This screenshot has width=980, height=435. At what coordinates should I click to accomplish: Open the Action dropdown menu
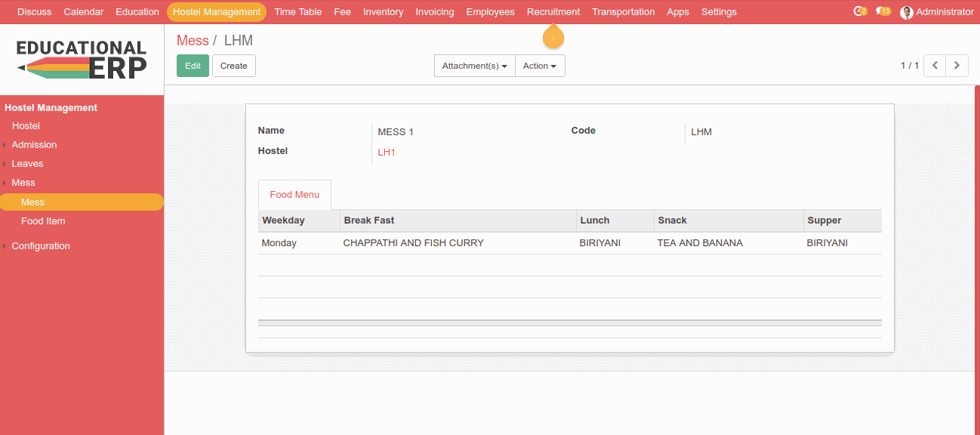point(539,66)
